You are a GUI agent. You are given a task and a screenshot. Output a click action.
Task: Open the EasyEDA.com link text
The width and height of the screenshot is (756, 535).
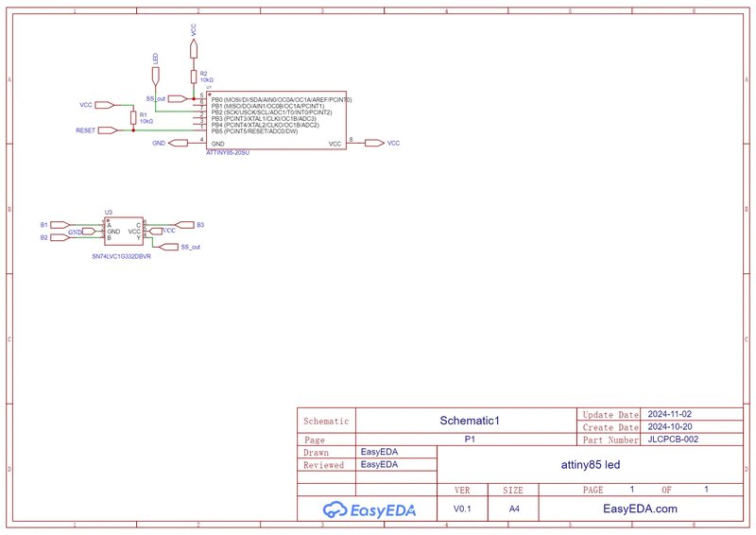(640, 509)
